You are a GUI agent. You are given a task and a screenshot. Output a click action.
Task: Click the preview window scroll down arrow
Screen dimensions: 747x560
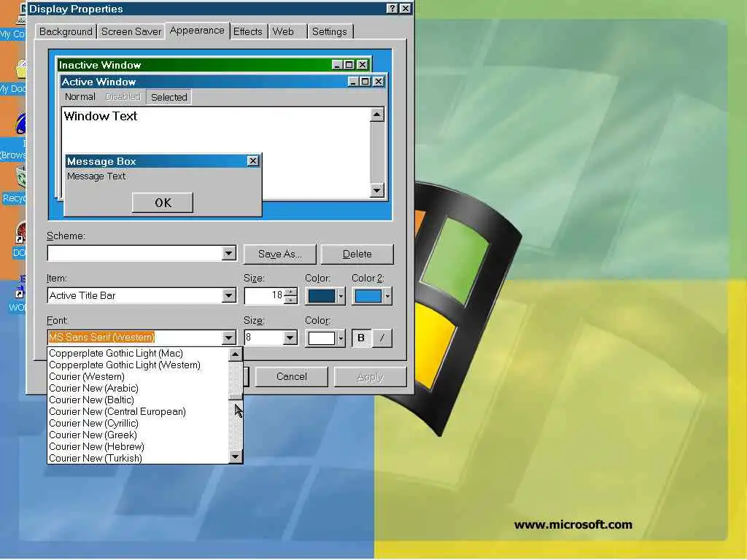pos(377,190)
